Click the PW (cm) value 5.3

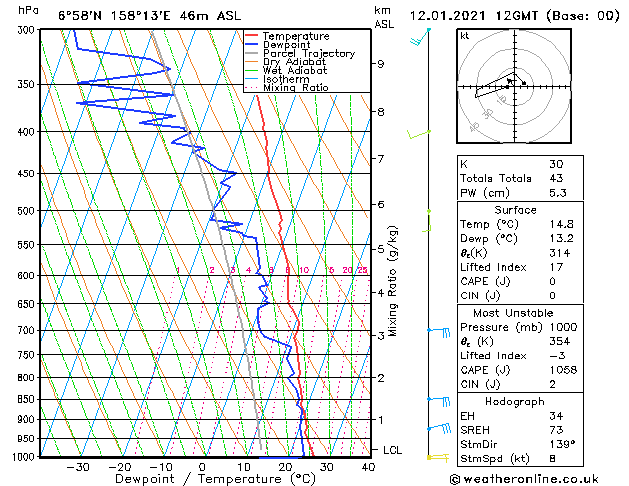click(x=558, y=193)
